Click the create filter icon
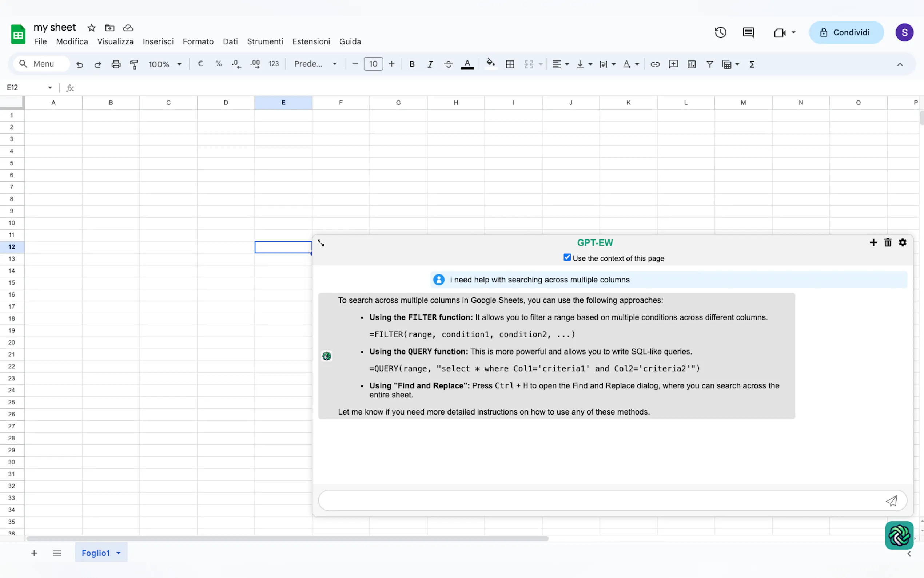The image size is (924, 578). click(x=710, y=64)
